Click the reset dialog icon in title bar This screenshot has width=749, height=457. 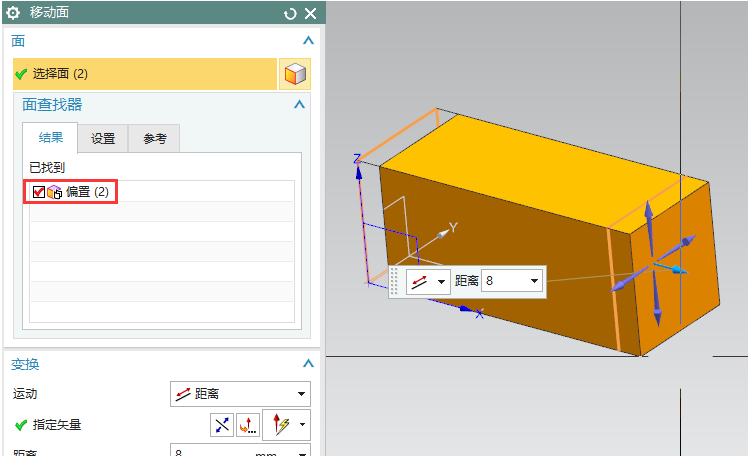[x=290, y=13]
